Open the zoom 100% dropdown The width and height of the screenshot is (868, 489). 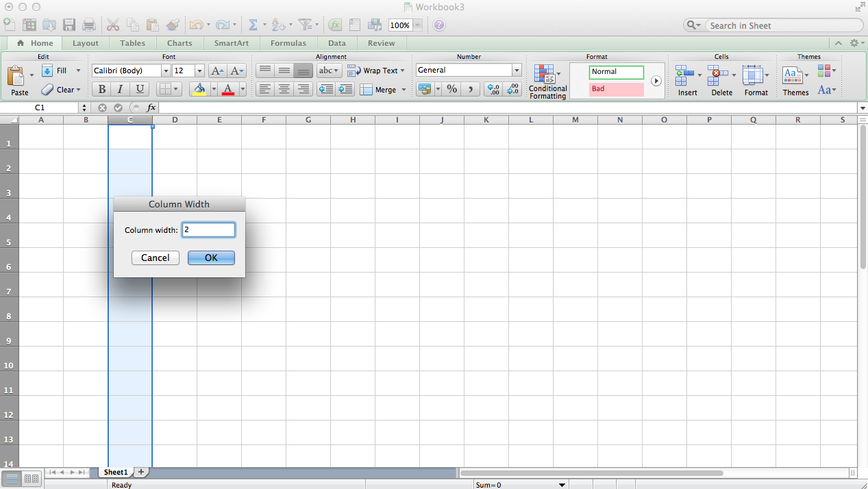(x=417, y=25)
